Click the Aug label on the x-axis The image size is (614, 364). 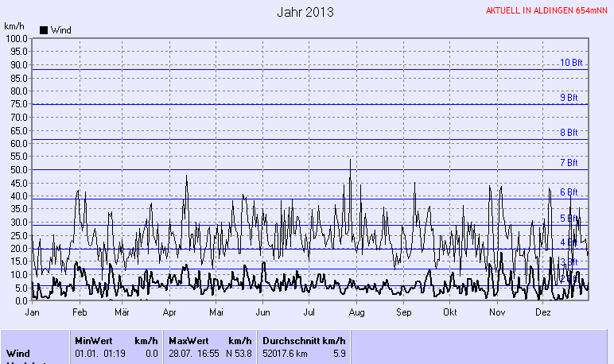pos(356,312)
